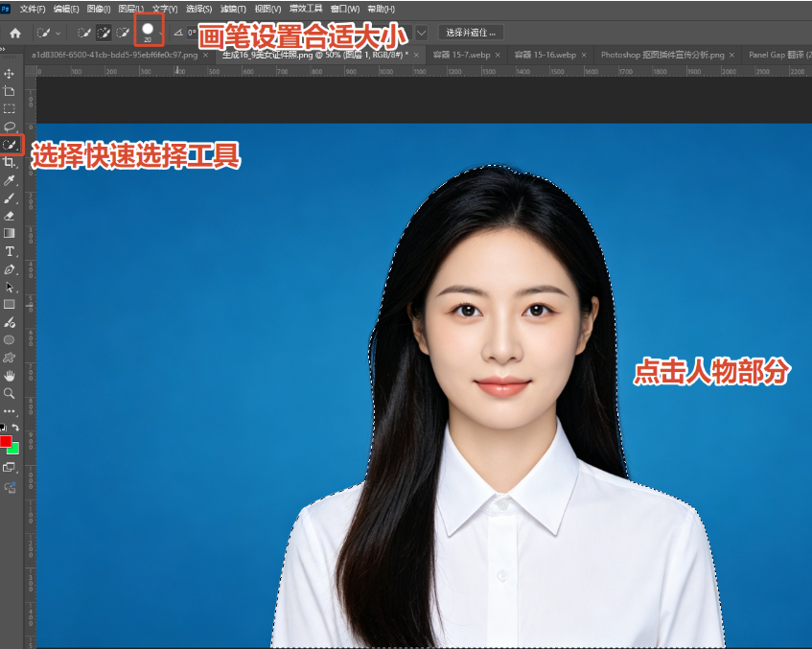
Task: Click the Photoshop Ps logo
Action: click(5, 9)
